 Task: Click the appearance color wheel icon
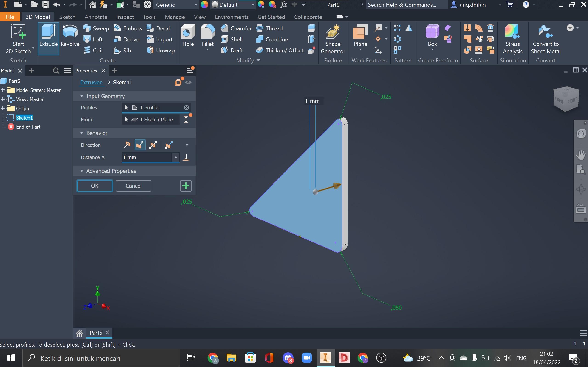coord(204,5)
